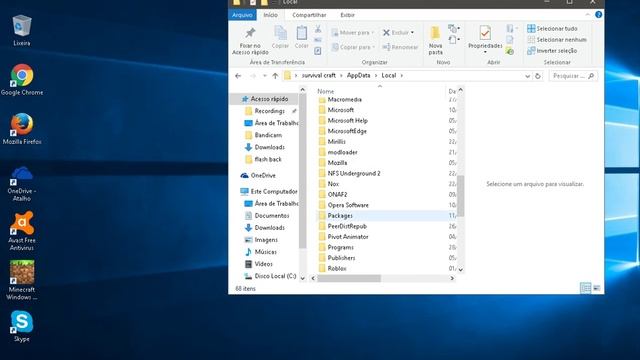Viewport: 640px width, 360px height.
Task: Click the scissors cut icon in ribbon
Action: click(x=318, y=29)
